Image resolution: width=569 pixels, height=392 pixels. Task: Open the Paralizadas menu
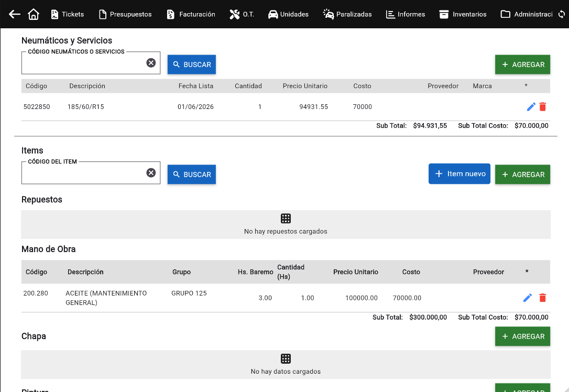click(347, 14)
